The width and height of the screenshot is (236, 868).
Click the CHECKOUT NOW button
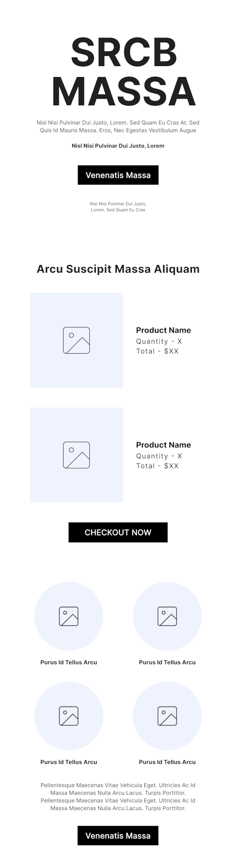click(x=118, y=532)
